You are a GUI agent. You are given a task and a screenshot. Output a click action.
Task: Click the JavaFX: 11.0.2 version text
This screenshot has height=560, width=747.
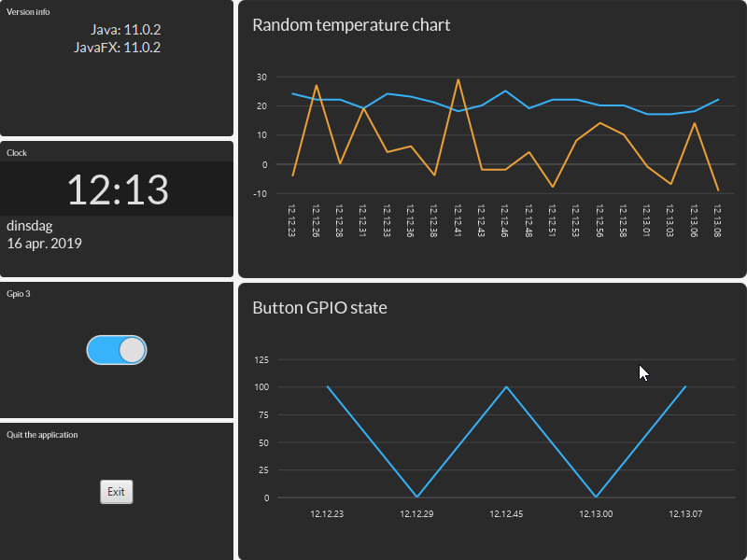[x=118, y=48]
